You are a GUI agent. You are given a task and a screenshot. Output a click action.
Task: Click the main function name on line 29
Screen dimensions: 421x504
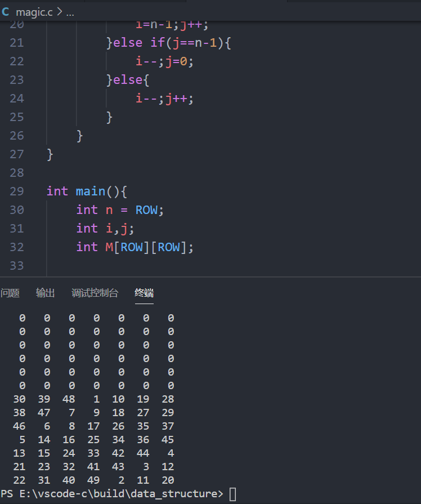tap(90, 191)
